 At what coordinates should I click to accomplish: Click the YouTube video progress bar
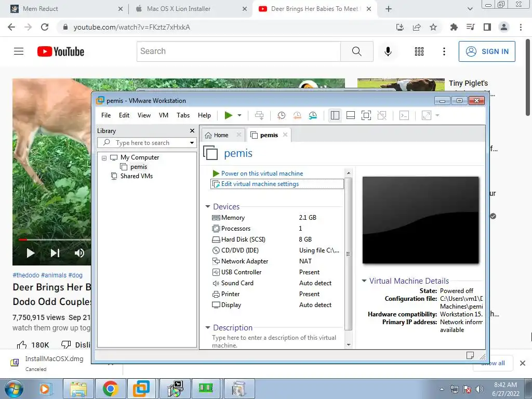[55, 240]
